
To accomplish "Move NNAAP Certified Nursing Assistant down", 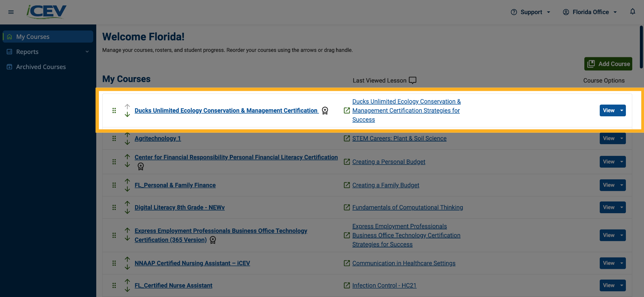I will point(127,267).
